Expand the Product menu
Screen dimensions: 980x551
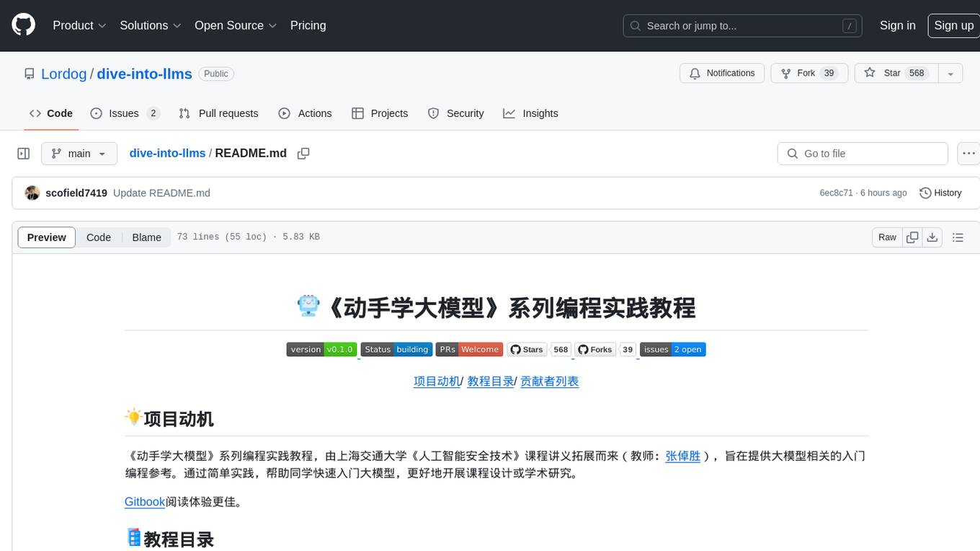[79, 25]
